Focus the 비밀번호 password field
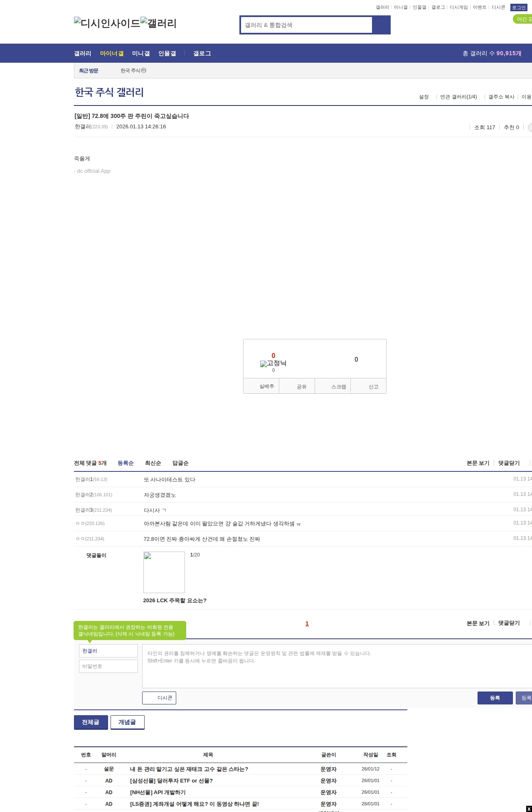Viewport: 532px width, 812px height. pyautogui.click(x=108, y=666)
